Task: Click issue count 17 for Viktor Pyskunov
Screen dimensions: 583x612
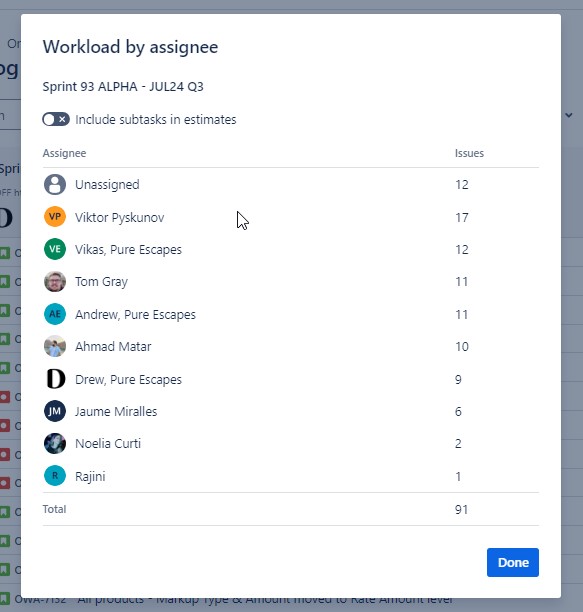Action: tap(462, 217)
